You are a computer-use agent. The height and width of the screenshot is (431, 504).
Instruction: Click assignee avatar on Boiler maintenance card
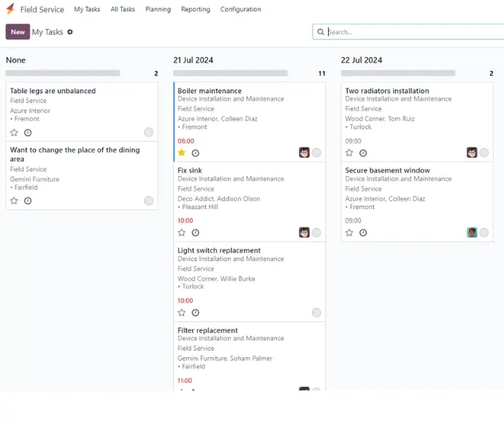coord(304,153)
